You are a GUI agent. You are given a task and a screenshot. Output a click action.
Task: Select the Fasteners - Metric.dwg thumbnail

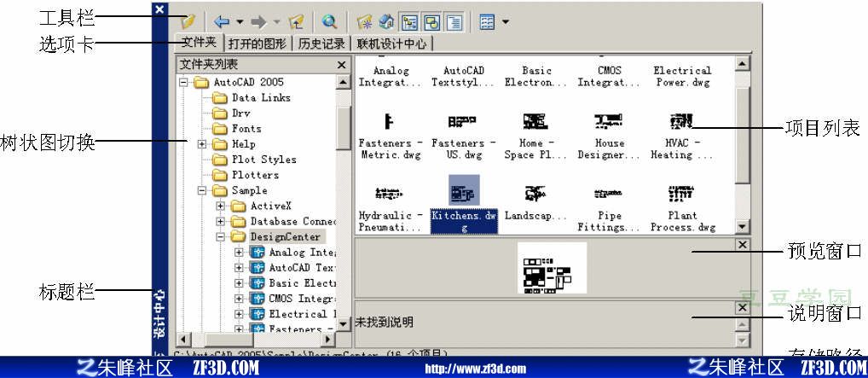[x=391, y=136]
